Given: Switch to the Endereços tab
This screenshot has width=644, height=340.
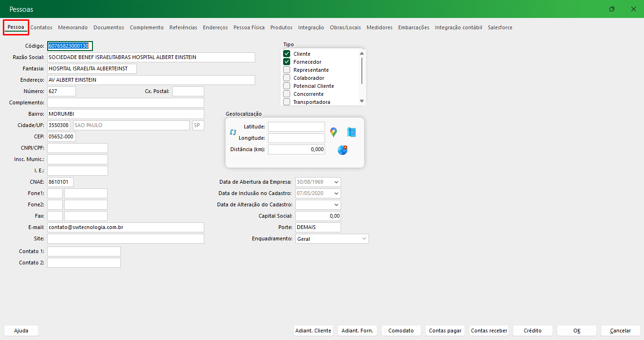Looking at the screenshot, I should coord(215,27).
